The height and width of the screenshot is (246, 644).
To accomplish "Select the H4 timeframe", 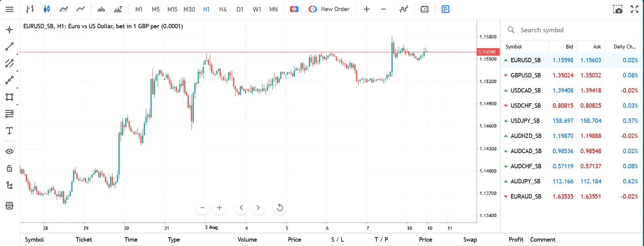I will pyautogui.click(x=223, y=9).
